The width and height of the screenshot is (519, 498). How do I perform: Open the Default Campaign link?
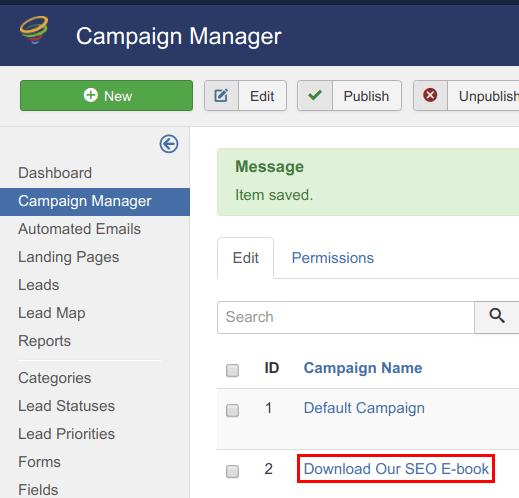364,408
